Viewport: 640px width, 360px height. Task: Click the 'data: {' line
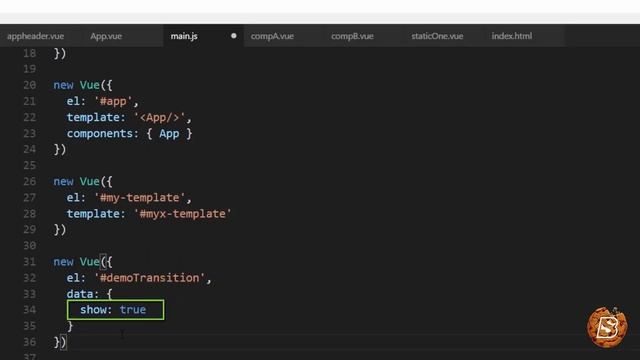click(89, 294)
